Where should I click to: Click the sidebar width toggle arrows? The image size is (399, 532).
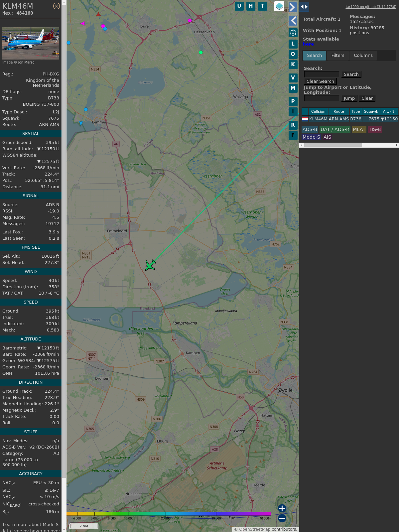304,7
